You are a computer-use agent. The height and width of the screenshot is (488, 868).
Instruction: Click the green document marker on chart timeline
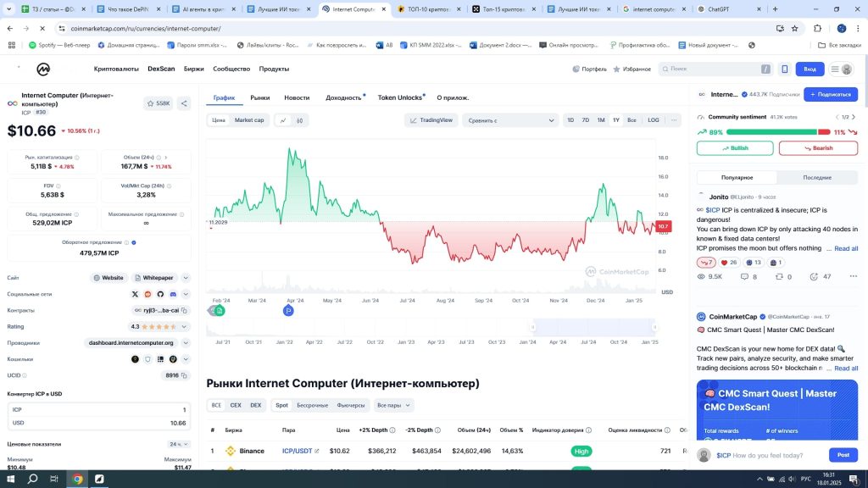pyautogui.click(x=220, y=311)
